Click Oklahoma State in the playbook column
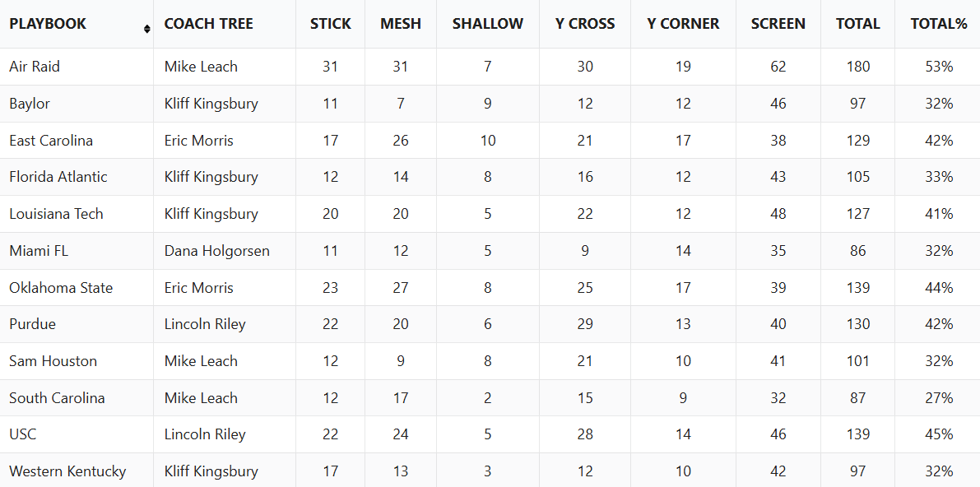Viewport: 980px width, 487px height. (61, 288)
